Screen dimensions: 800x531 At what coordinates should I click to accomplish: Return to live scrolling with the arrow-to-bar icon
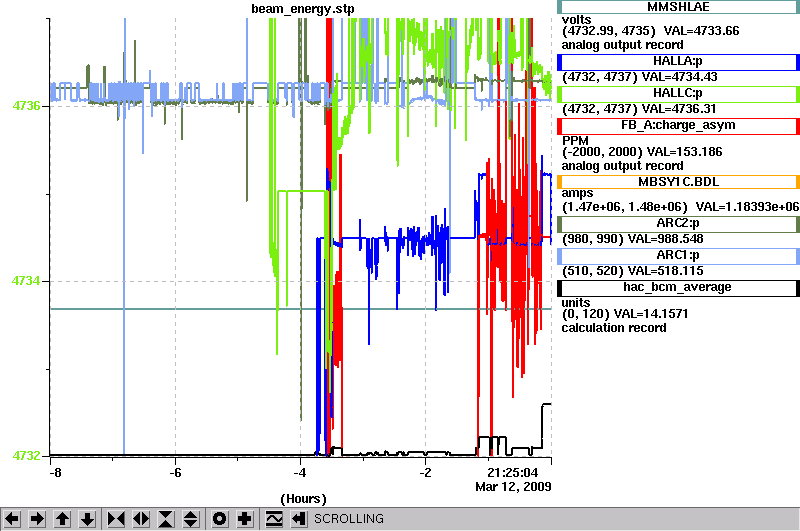pyautogui.click(x=299, y=519)
